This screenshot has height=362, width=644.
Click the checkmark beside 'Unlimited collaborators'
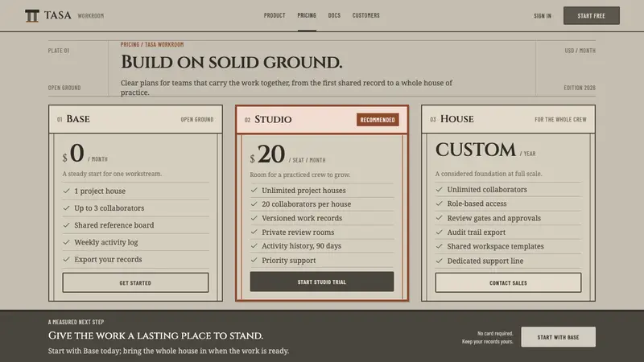[x=440, y=189]
